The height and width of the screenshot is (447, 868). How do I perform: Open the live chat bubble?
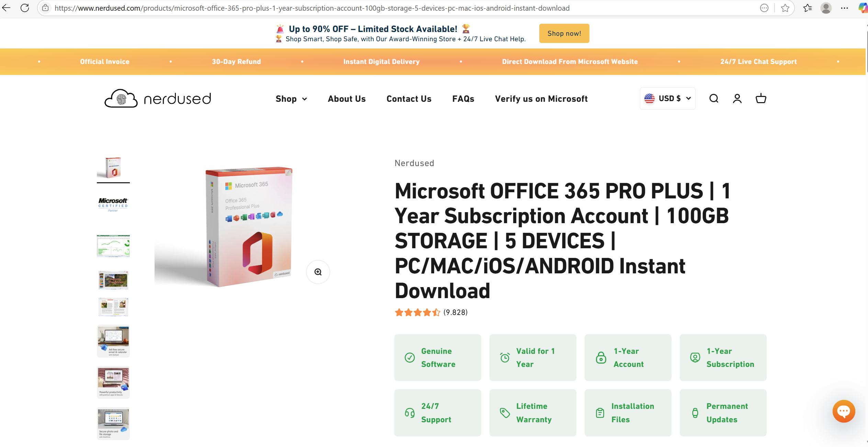(x=844, y=411)
